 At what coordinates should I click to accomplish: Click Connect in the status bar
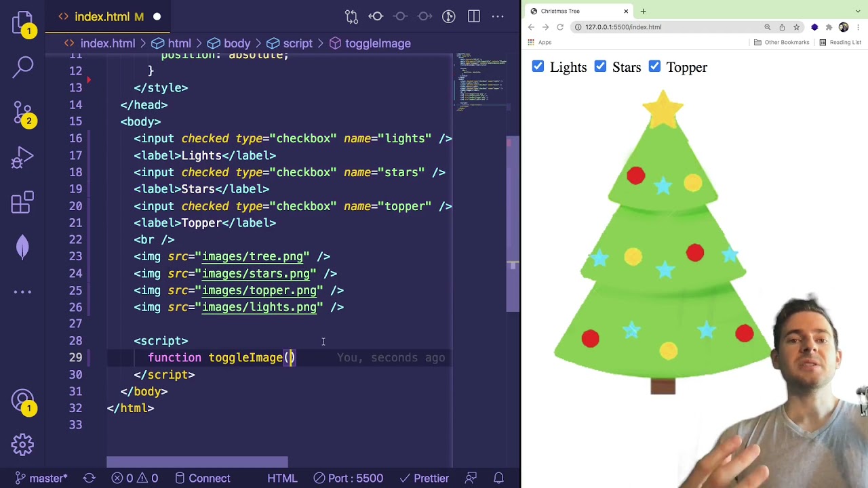tap(202, 479)
